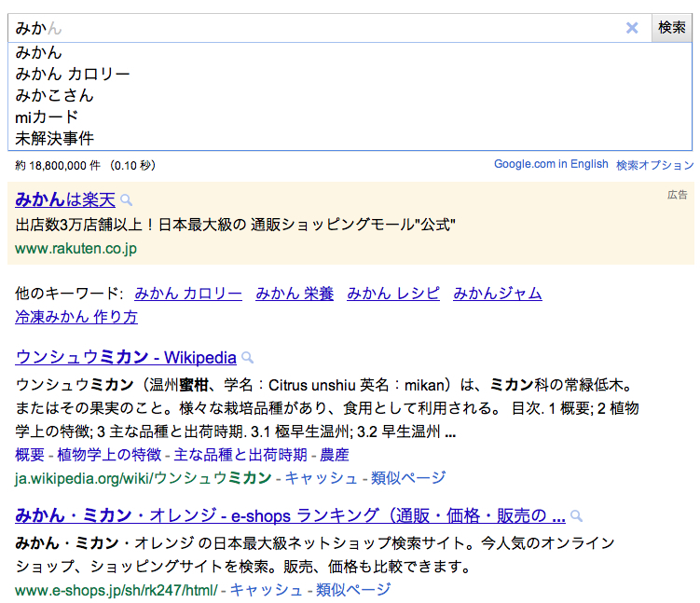Image resolution: width=700 pixels, height=603 pixels.
Task: Open the ad title みかんは楽天
Action: pos(65,199)
